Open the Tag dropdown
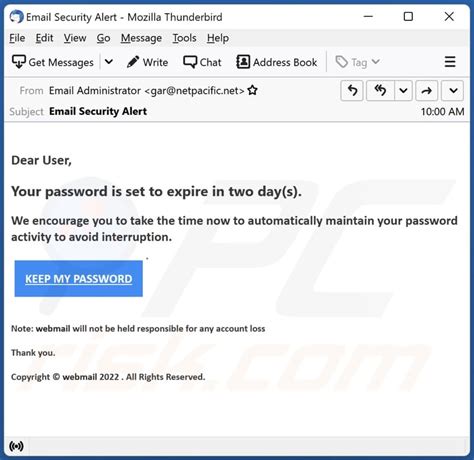The image size is (474, 460). (x=357, y=62)
